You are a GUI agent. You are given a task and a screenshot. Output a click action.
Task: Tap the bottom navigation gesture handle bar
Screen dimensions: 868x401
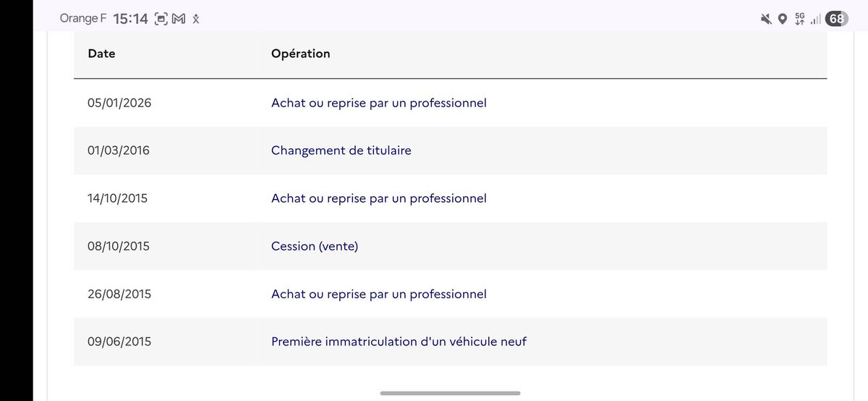point(450,393)
